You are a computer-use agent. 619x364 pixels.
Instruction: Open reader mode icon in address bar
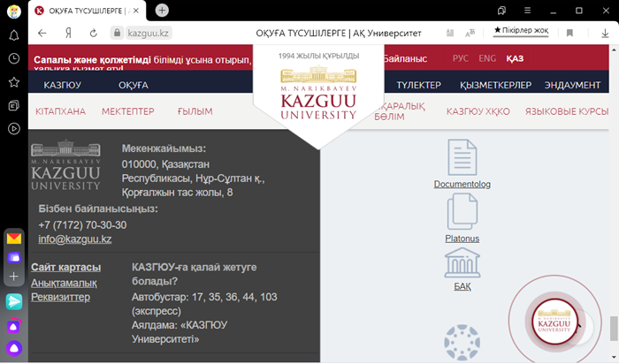point(450,33)
